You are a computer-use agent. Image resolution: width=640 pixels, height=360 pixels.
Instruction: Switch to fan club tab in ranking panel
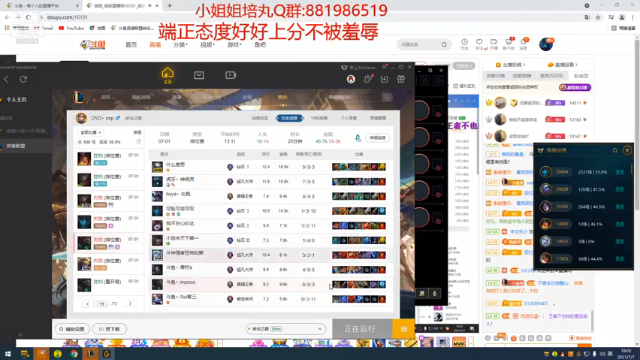(580, 76)
